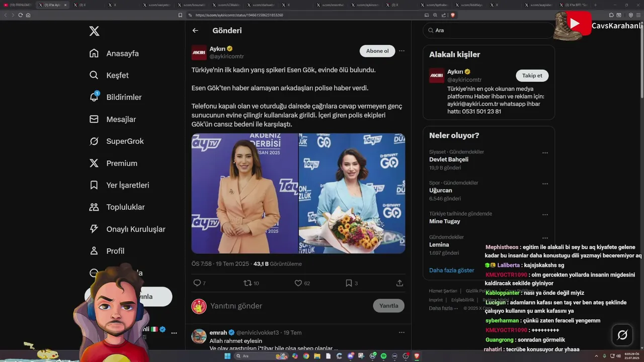Click the Brave shields icon
The height and width of the screenshot is (362, 644).
click(453, 15)
